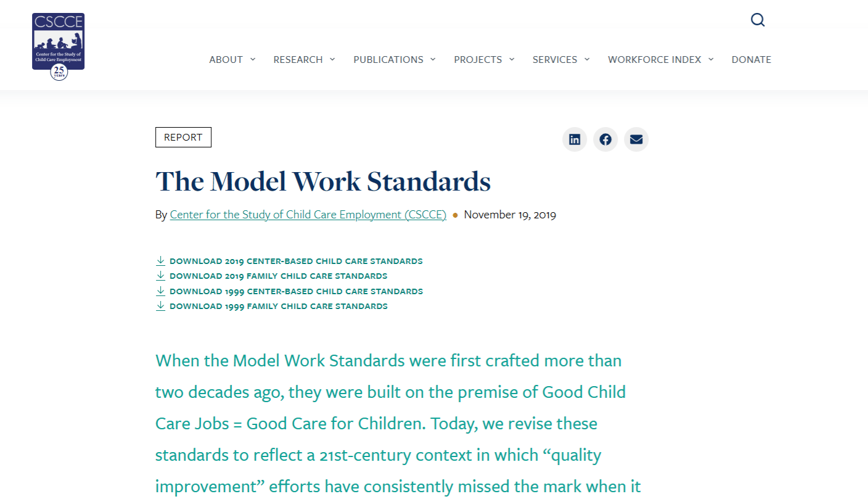This screenshot has width=868, height=499.
Task: Expand the Research menu chevron
Action: click(x=332, y=59)
